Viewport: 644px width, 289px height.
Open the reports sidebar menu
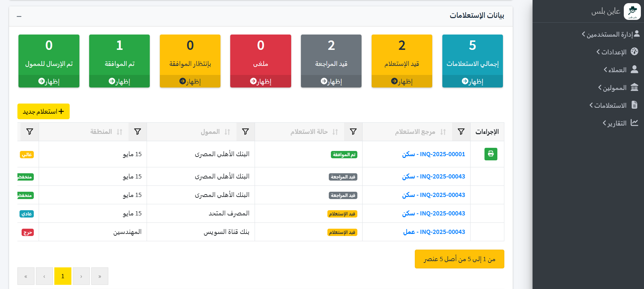click(620, 123)
